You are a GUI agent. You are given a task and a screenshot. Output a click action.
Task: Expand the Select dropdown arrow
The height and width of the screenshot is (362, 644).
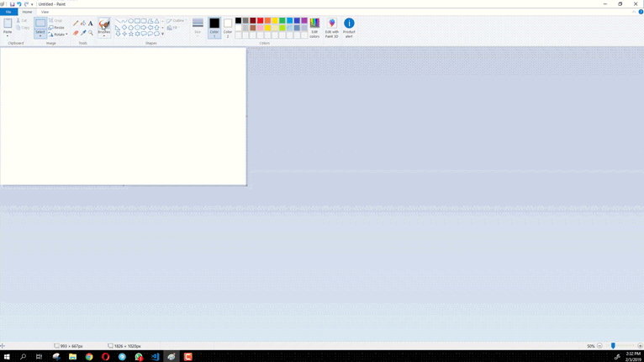coord(40,36)
